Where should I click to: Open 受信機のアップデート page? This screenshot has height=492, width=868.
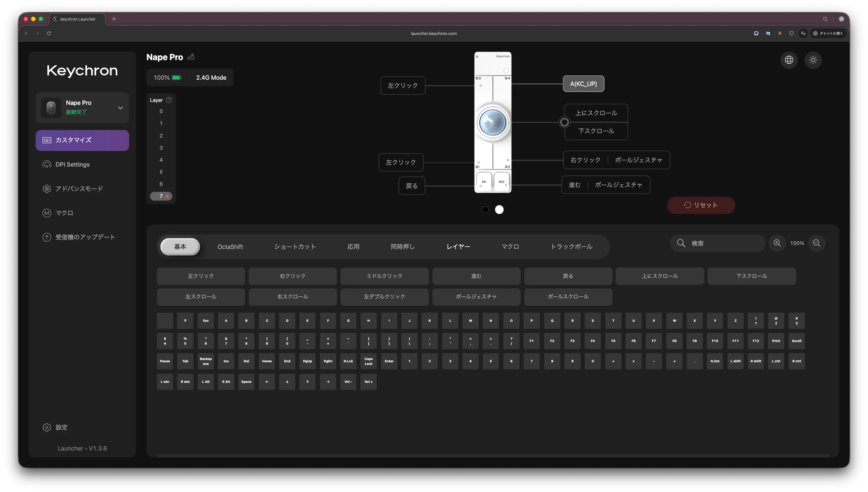pos(79,237)
